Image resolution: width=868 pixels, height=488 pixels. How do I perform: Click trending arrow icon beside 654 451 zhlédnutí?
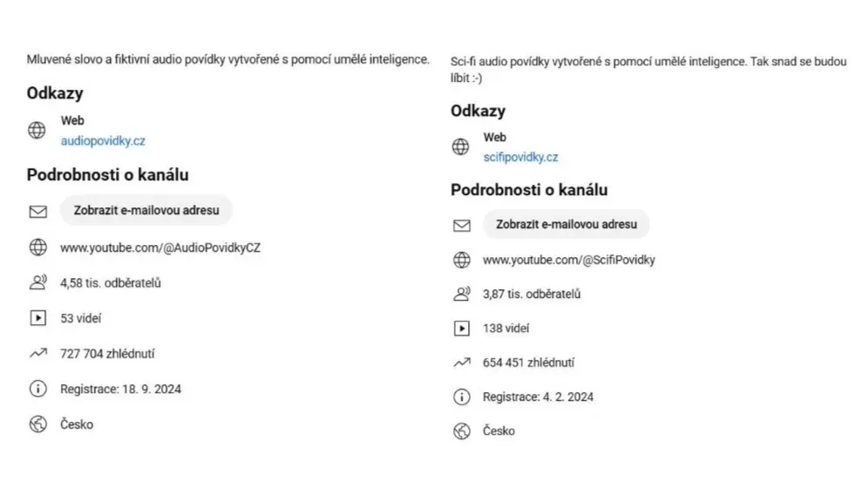(x=462, y=363)
